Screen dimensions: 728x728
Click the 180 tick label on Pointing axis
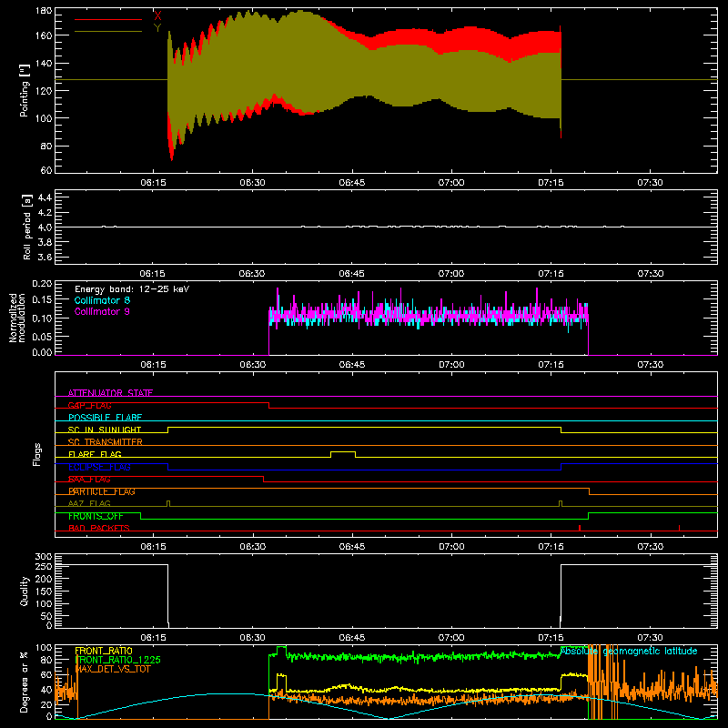click(x=44, y=10)
